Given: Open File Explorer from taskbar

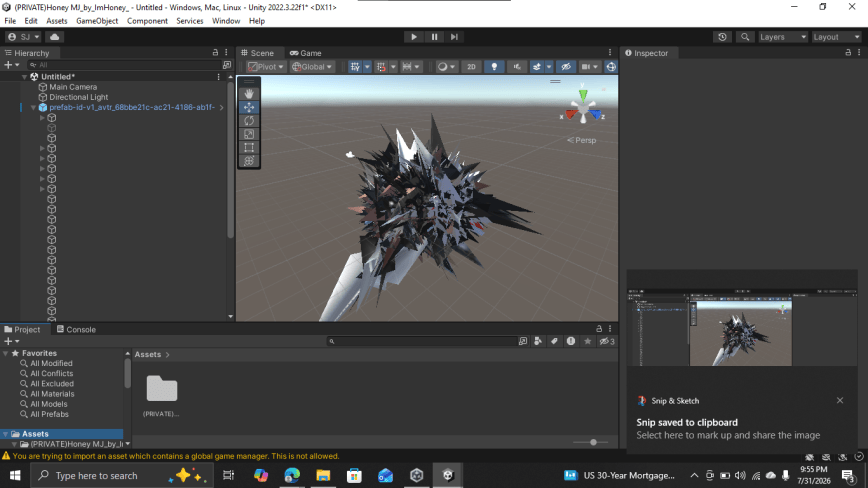Looking at the screenshot, I should pos(323,475).
